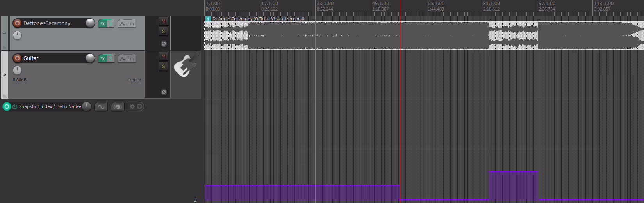The image size is (644, 203).
Task: Click the 65.1.00 ruler marker
Action: (x=436, y=4)
